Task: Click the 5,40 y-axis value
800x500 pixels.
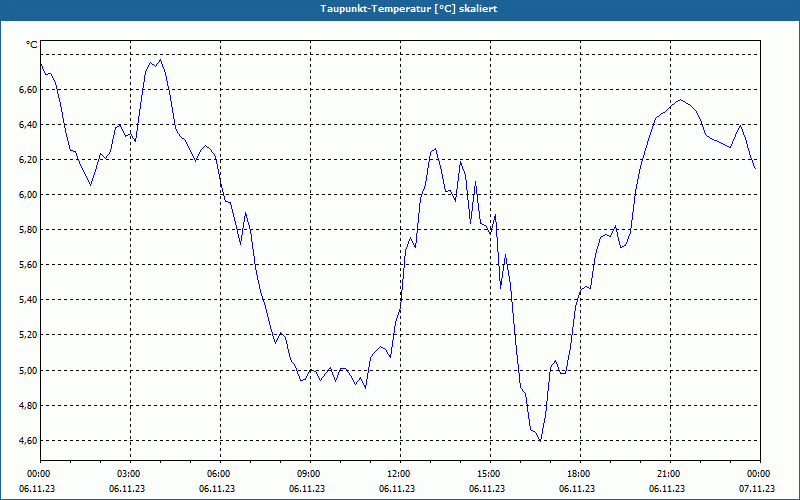Action: 28,300
